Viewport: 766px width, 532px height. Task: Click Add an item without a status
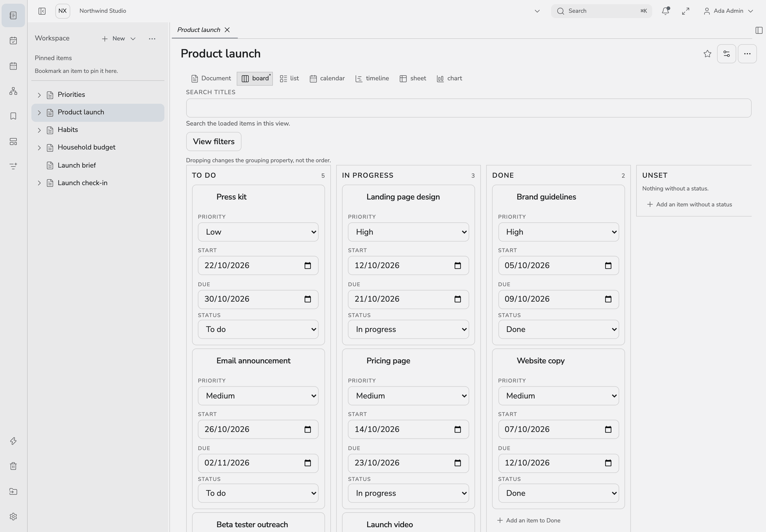(x=689, y=204)
